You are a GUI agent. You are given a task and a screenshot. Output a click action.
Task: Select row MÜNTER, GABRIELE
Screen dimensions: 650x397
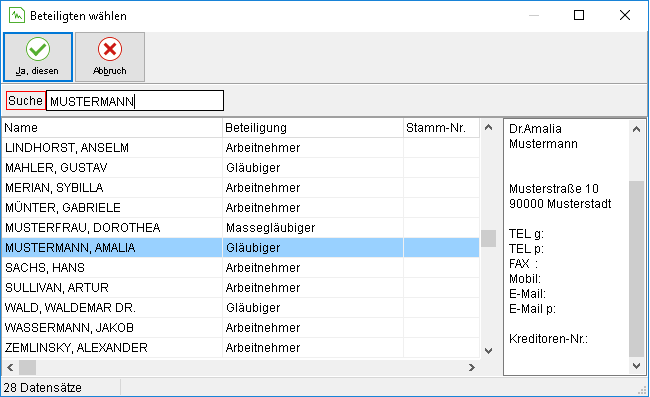point(240,207)
